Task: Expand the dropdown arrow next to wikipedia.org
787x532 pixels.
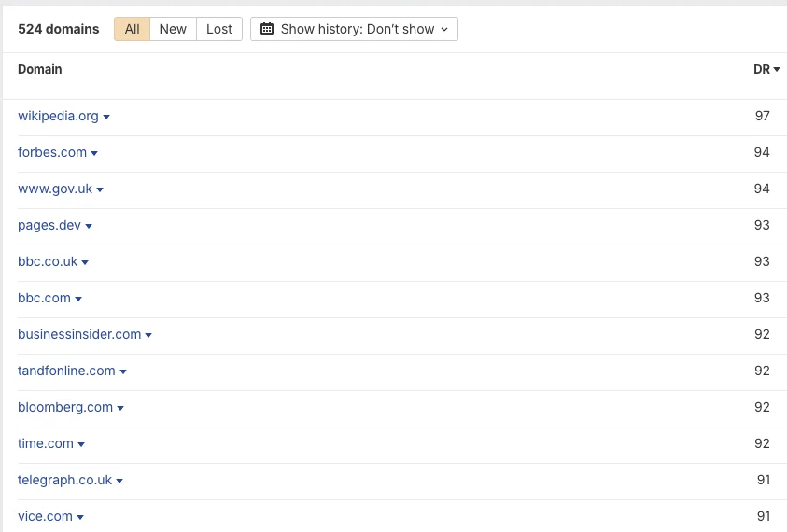Action: point(106,117)
